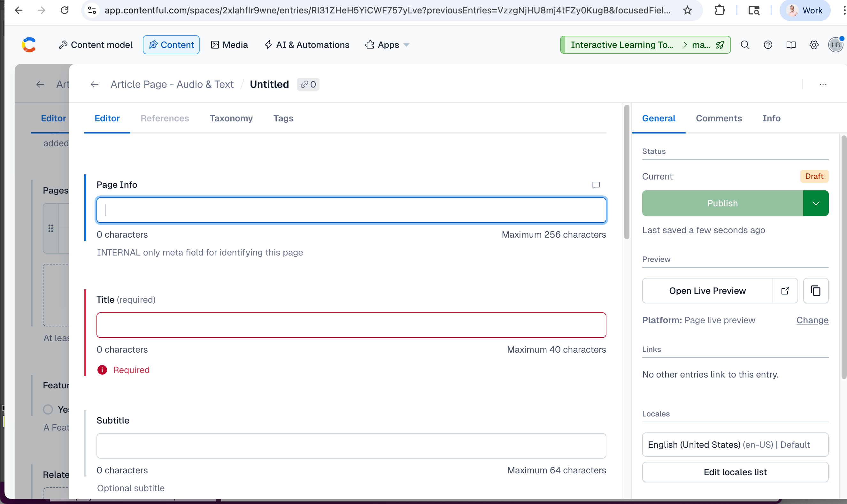Click the Open Live Preview button
The height and width of the screenshot is (504, 847).
[x=707, y=291]
